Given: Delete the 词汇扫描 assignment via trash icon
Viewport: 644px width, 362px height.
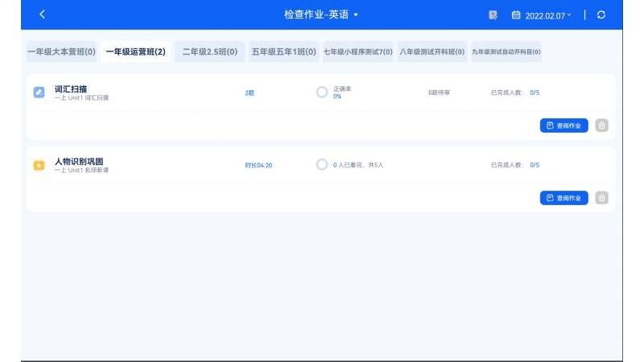Looking at the screenshot, I should point(601,125).
